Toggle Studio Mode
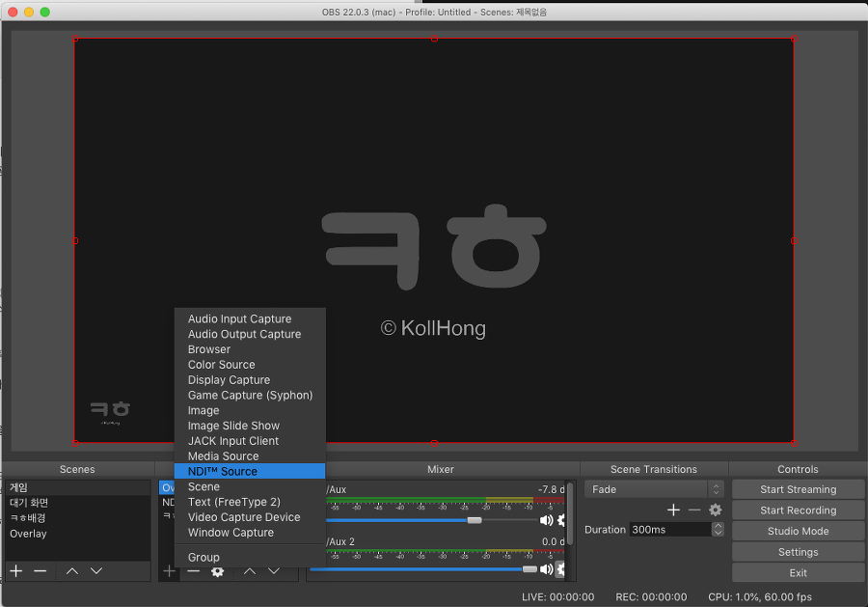The image size is (868, 607). [798, 531]
